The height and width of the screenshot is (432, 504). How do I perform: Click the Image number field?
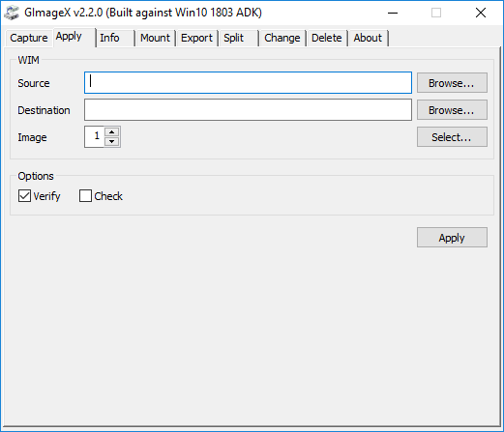tap(94, 137)
